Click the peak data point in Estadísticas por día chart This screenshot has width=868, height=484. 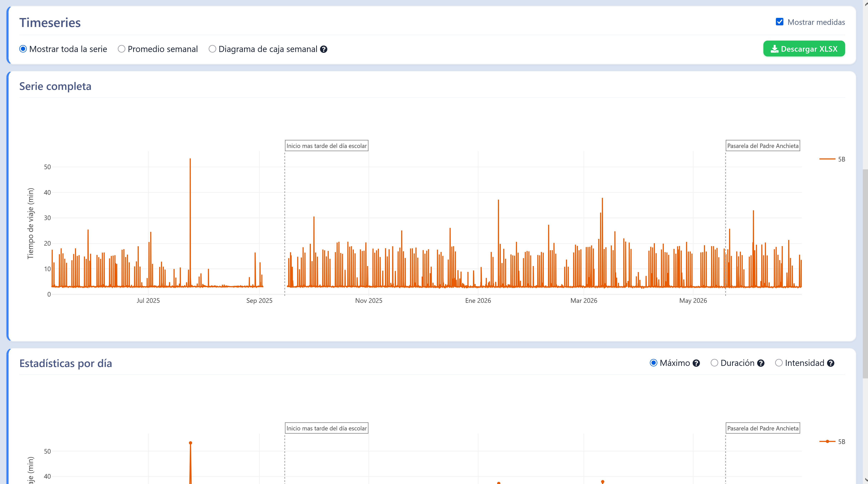point(190,443)
